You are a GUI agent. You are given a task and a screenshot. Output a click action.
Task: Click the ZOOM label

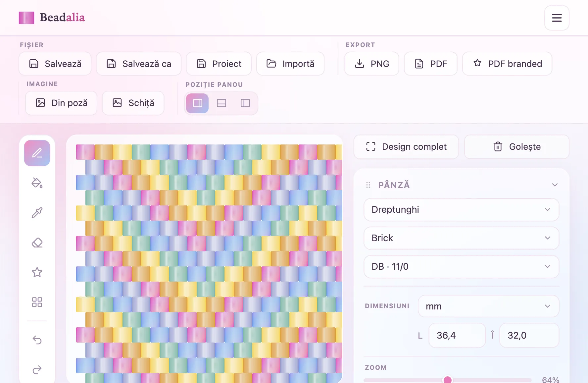pos(375,368)
